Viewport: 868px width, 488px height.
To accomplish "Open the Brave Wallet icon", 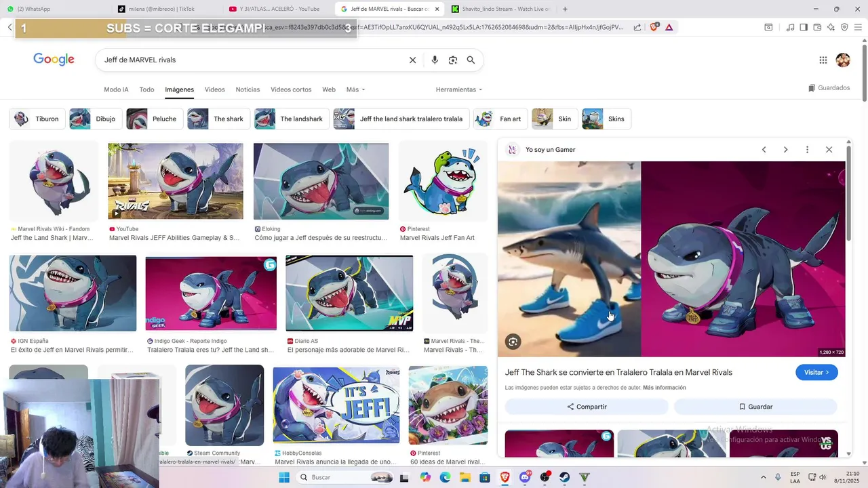I will pos(817,27).
